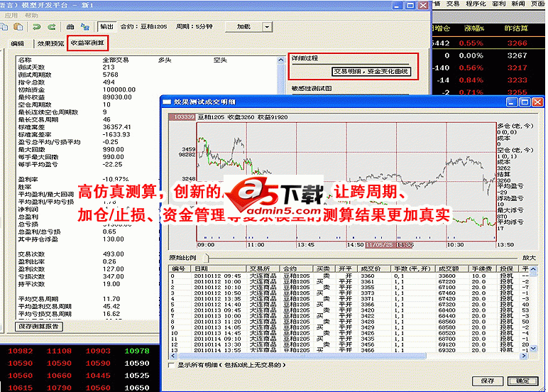Click quote value 3266 in 昨结算 column
Viewport: 548px width, 392px height.
(x=517, y=43)
